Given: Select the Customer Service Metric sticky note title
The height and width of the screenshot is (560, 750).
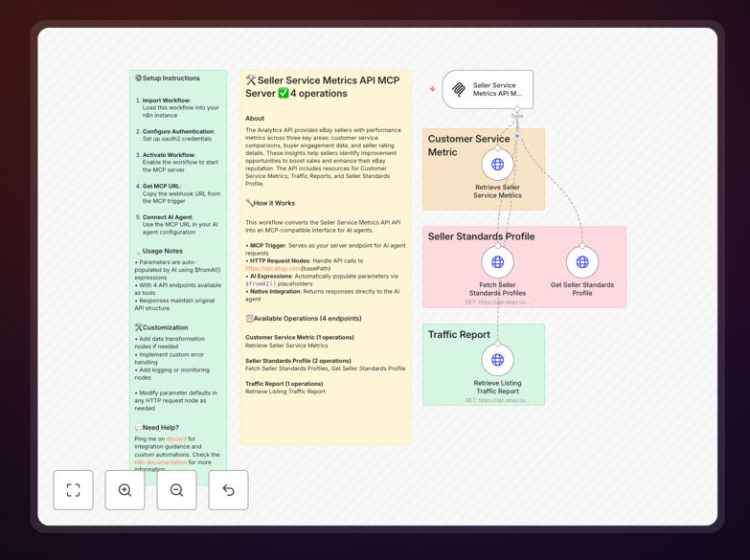Looking at the screenshot, I should [x=468, y=146].
